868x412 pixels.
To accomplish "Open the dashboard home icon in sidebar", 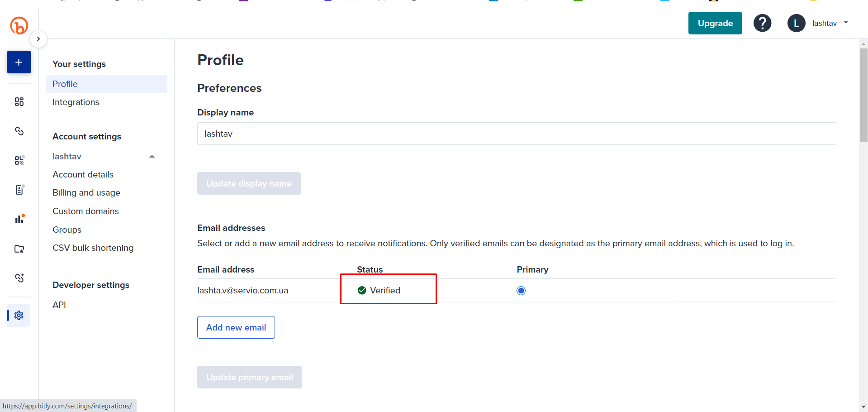I will tap(19, 101).
